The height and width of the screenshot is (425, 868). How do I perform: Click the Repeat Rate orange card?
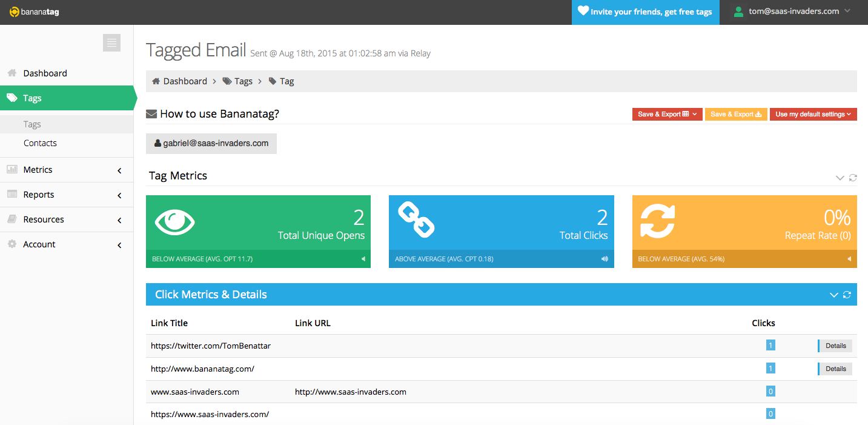pyautogui.click(x=744, y=232)
